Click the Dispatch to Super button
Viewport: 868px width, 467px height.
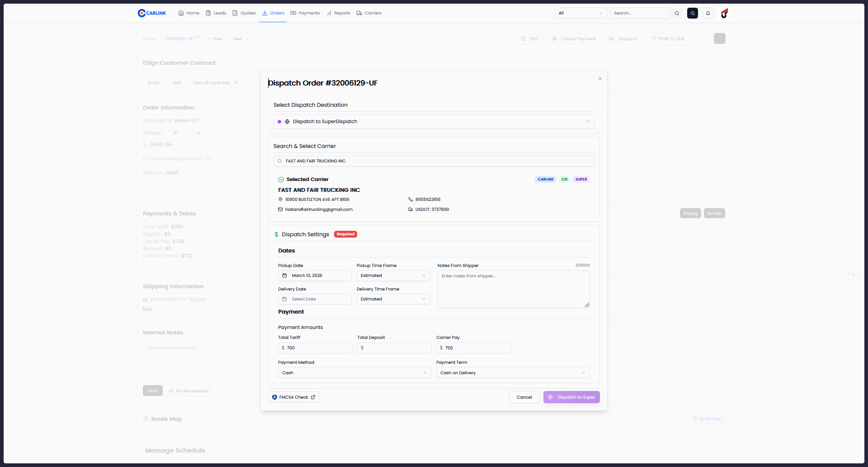point(571,397)
